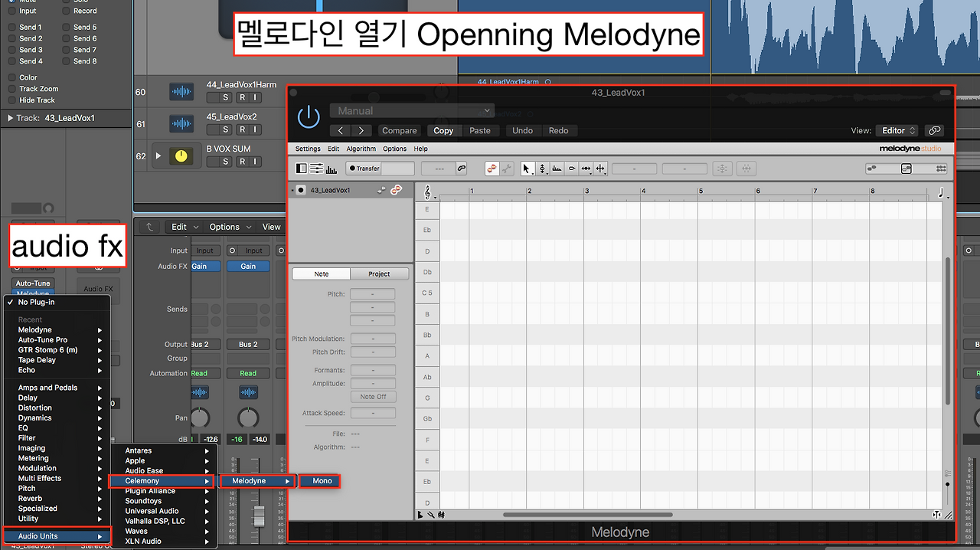Click the Melodyne vertical scrollbar

click(948, 331)
